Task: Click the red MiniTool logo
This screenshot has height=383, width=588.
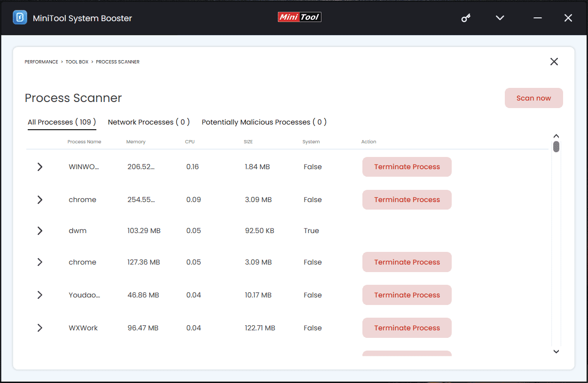Action: [299, 17]
